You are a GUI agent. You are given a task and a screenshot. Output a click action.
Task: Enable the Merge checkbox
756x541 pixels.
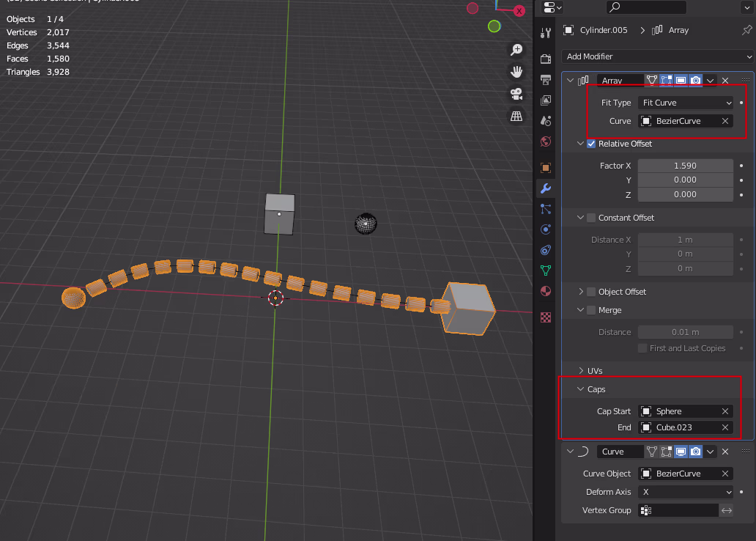click(x=591, y=310)
